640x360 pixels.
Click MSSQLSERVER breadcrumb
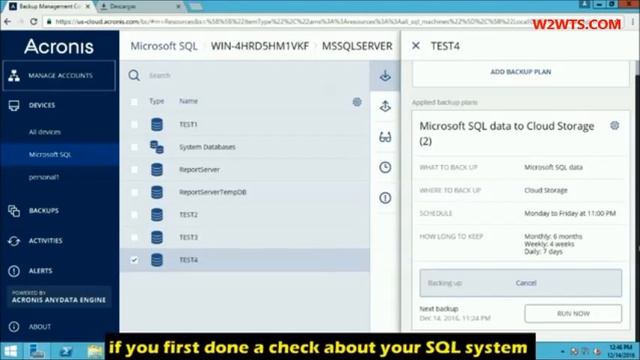click(357, 46)
